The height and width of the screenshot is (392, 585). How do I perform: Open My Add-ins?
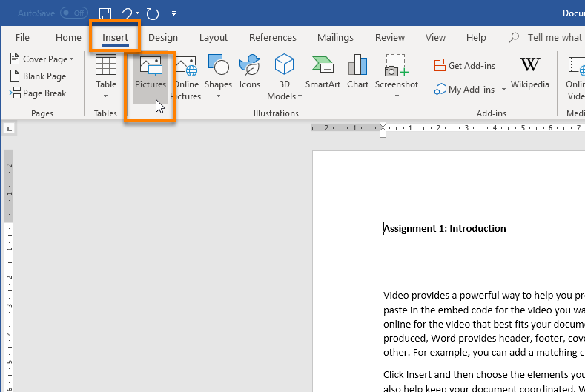pos(464,90)
